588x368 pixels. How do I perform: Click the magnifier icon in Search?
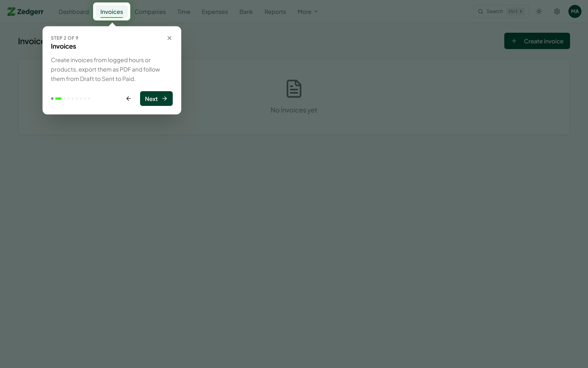[x=481, y=11]
